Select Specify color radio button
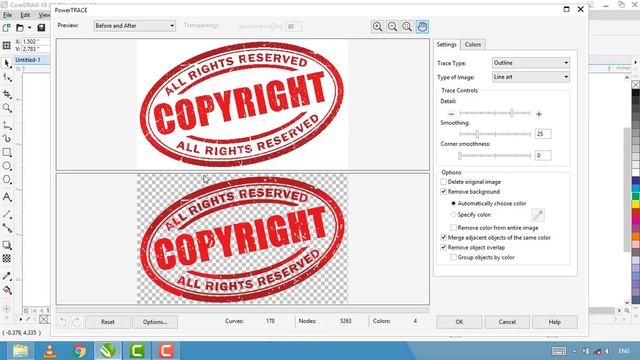640x360 pixels. coord(453,214)
